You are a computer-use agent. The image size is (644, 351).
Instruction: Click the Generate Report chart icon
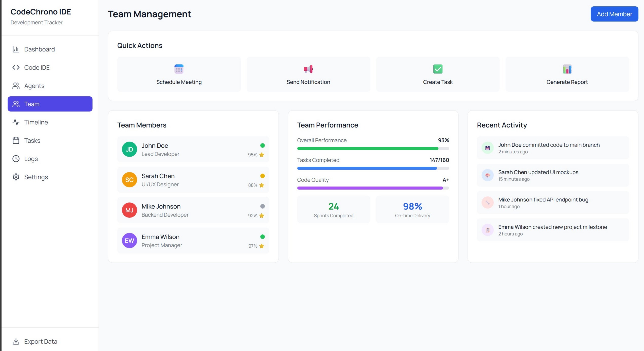(567, 69)
